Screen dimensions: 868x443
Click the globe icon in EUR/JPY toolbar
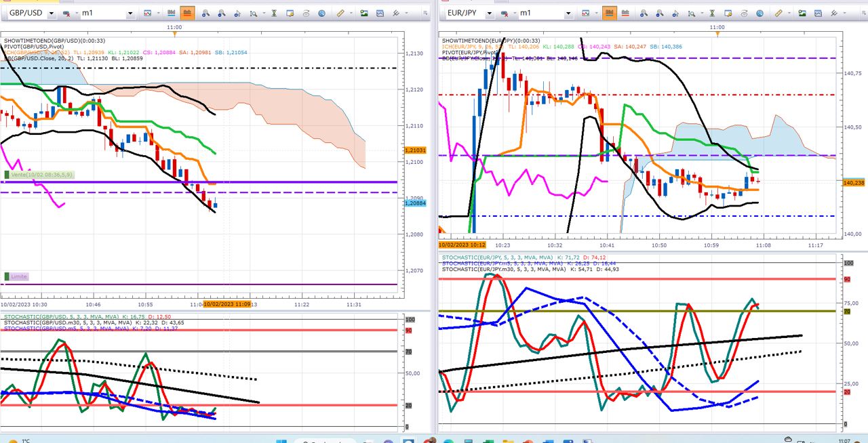coord(760,13)
